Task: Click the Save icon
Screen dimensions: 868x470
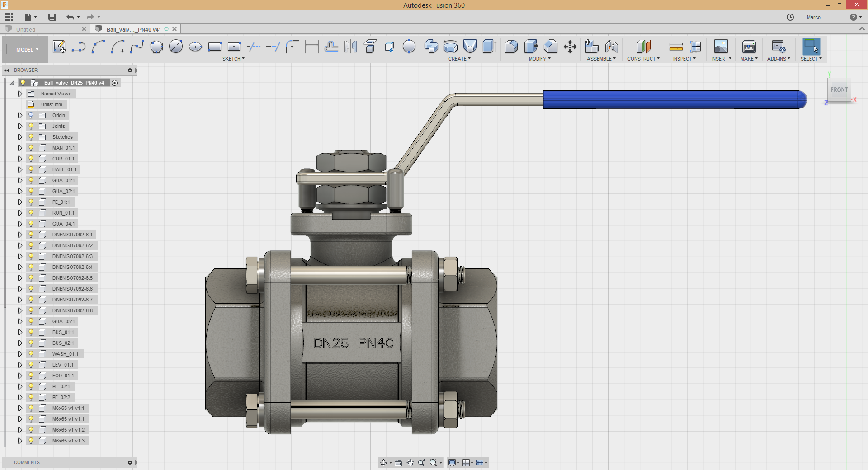Action: (52, 17)
